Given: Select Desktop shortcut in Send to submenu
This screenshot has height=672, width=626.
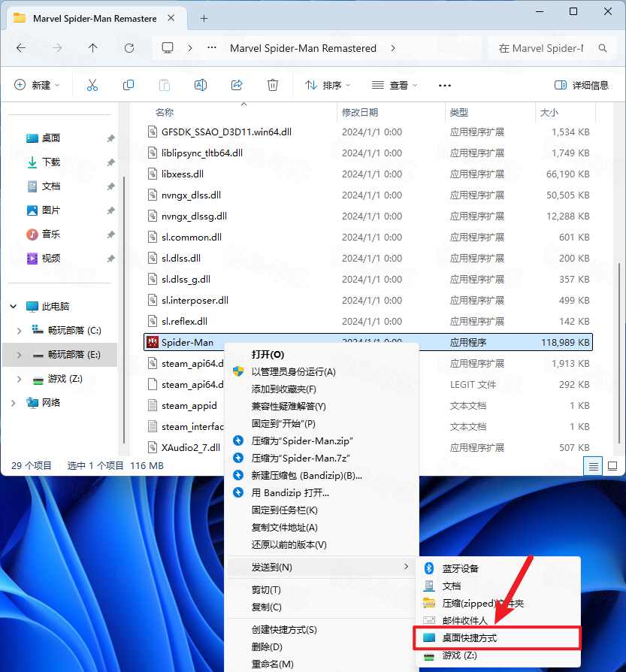Looking at the screenshot, I should (x=497, y=637).
